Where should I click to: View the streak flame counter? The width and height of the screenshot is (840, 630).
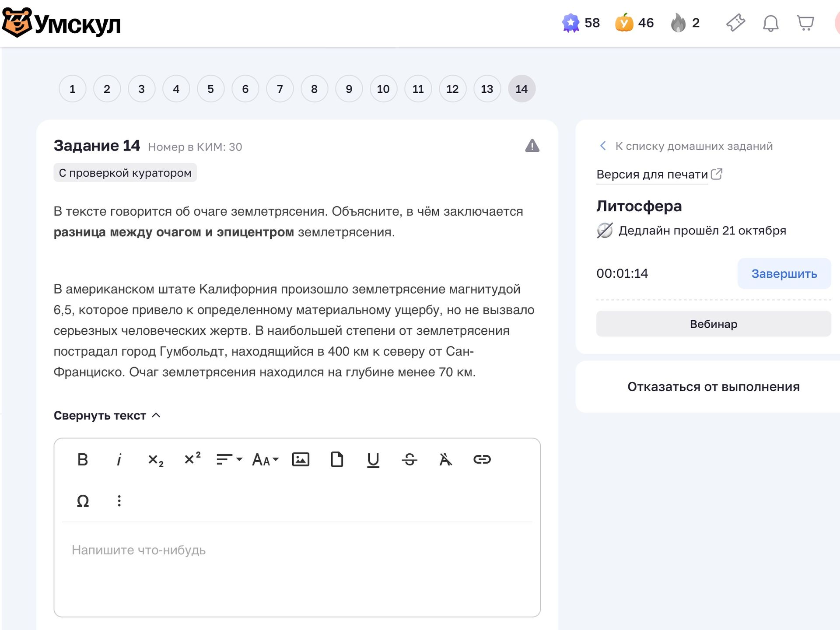pyautogui.click(x=685, y=23)
